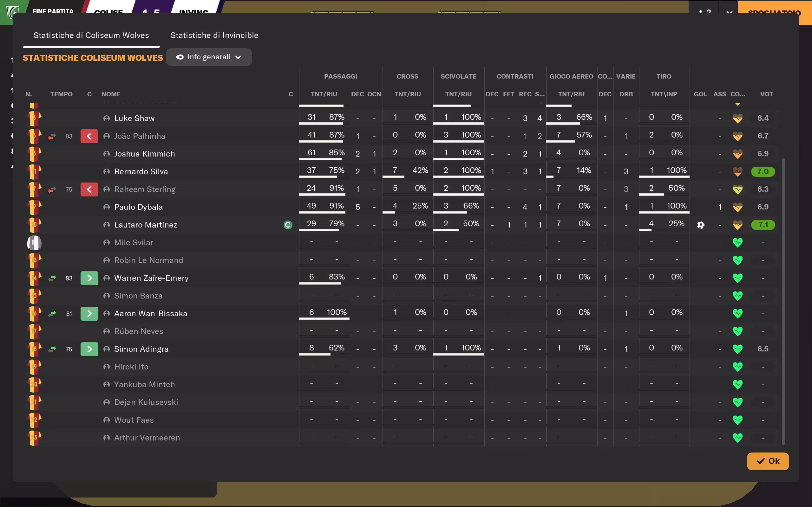Open the Info generali view dropdown

coord(209,57)
